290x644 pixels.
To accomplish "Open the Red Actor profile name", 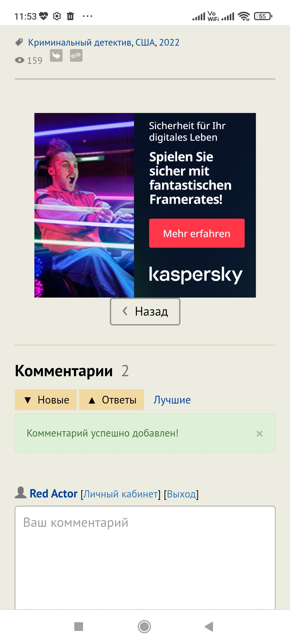I will (x=53, y=493).
